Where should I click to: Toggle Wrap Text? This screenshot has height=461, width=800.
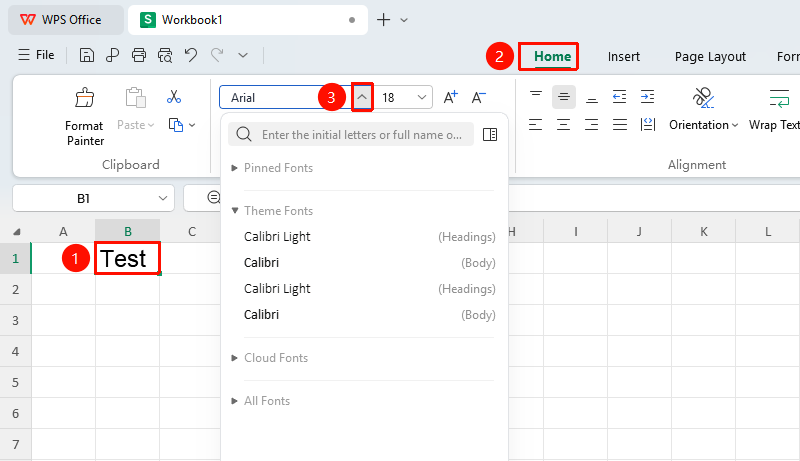coord(774,109)
